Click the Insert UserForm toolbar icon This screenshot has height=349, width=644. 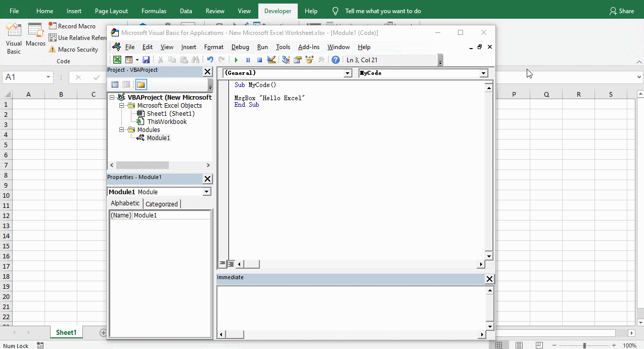(128, 60)
